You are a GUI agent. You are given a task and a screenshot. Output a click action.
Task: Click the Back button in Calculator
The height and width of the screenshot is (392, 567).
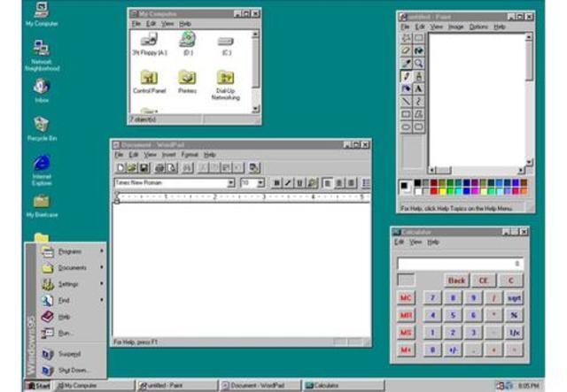pos(456,281)
